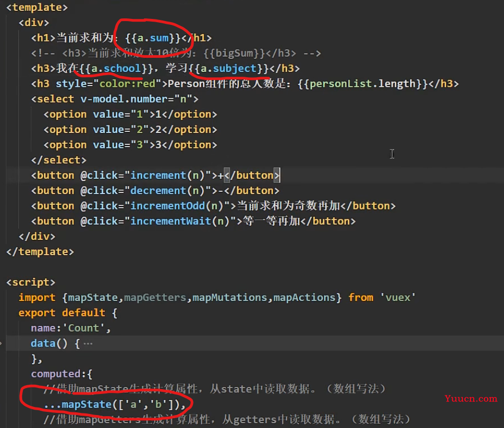This screenshot has height=428, width=504.
Task: Click mapGetters in the import statement
Action: [155, 298]
